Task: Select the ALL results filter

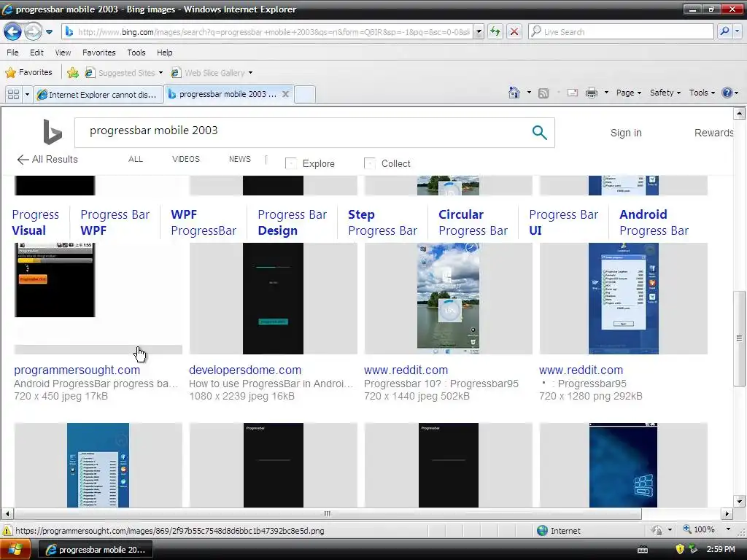Action: (x=135, y=159)
